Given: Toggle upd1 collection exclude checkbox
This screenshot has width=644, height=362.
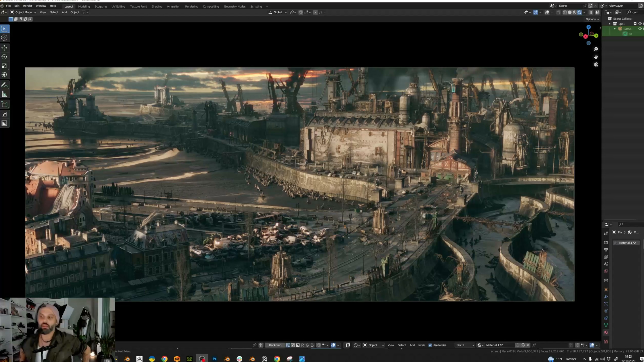Looking at the screenshot, I should [x=635, y=24].
